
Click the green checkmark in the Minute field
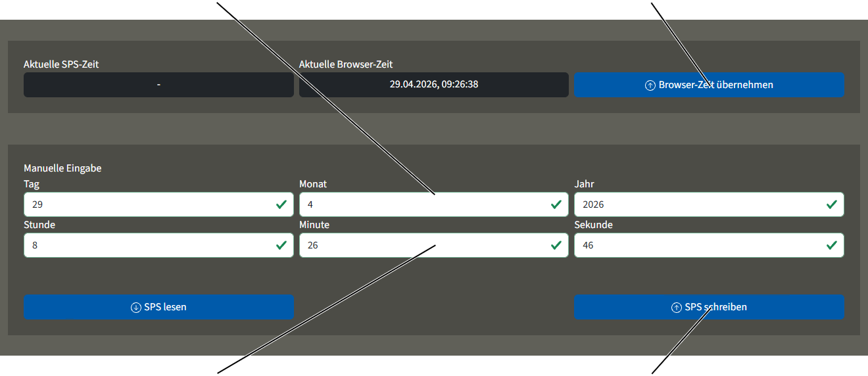(x=556, y=245)
